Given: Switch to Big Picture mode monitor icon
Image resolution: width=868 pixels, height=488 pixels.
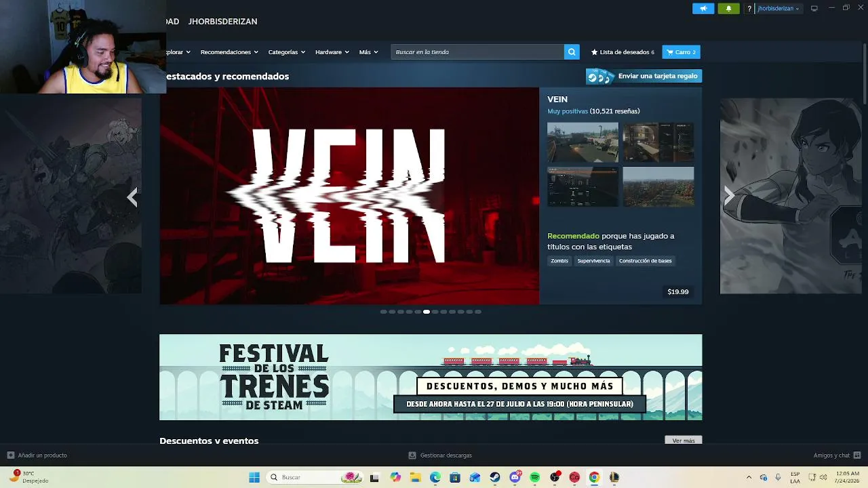Looking at the screenshot, I should pos(814,8).
